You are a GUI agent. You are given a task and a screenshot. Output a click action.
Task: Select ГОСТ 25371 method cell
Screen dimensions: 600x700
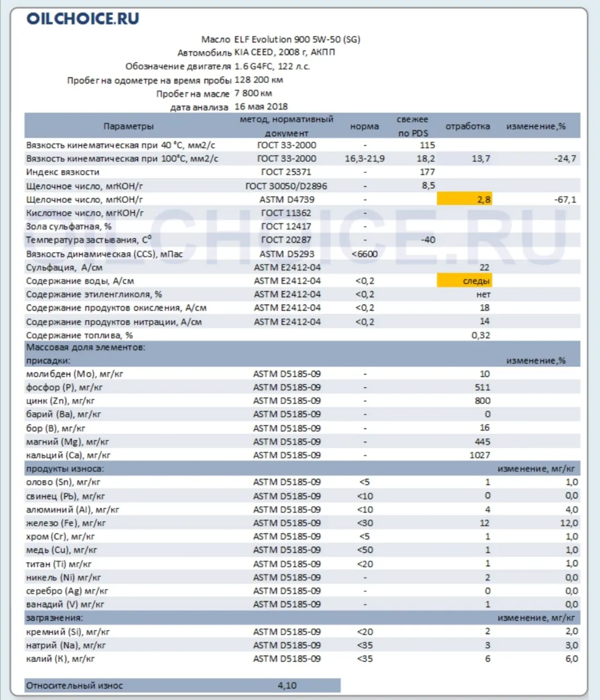286,172
